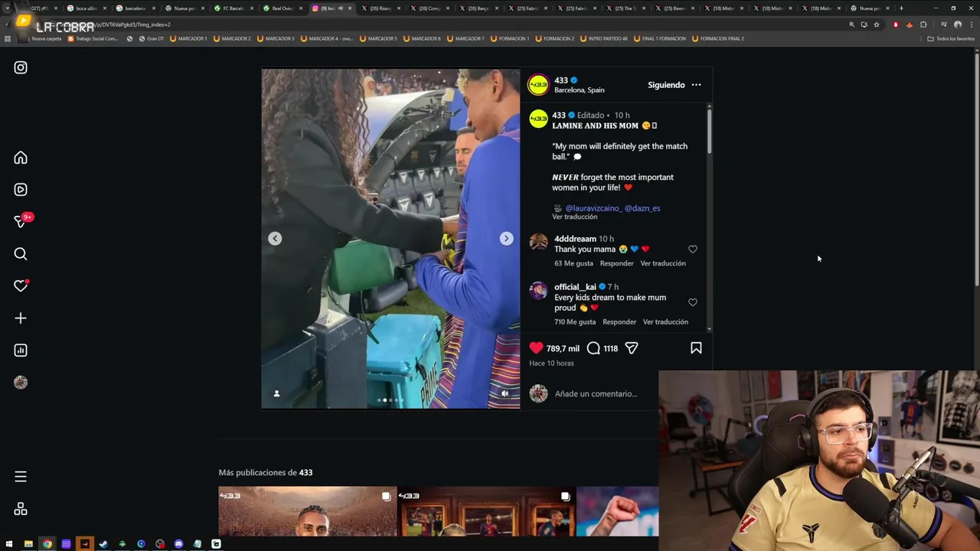Open Discord from the taskbar
This screenshot has height=551, width=980.
point(178,544)
